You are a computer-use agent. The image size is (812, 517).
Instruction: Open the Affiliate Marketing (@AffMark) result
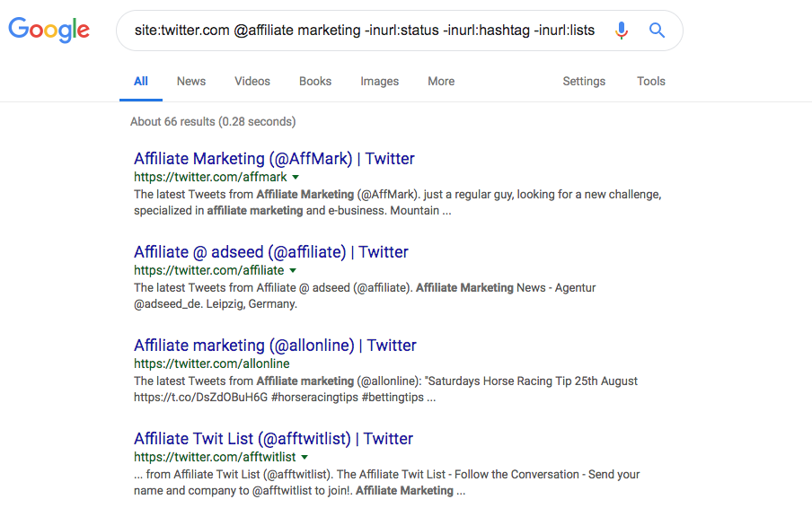coord(274,159)
